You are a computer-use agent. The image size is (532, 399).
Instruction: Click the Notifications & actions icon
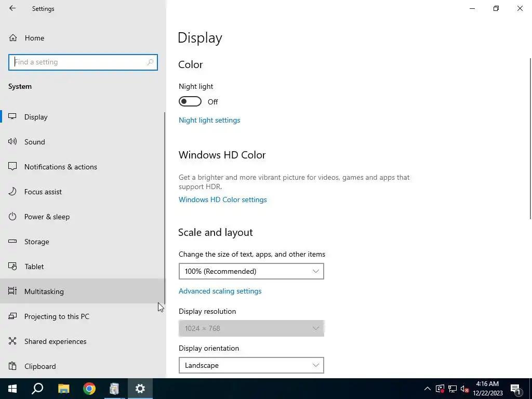click(x=12, y=166)
